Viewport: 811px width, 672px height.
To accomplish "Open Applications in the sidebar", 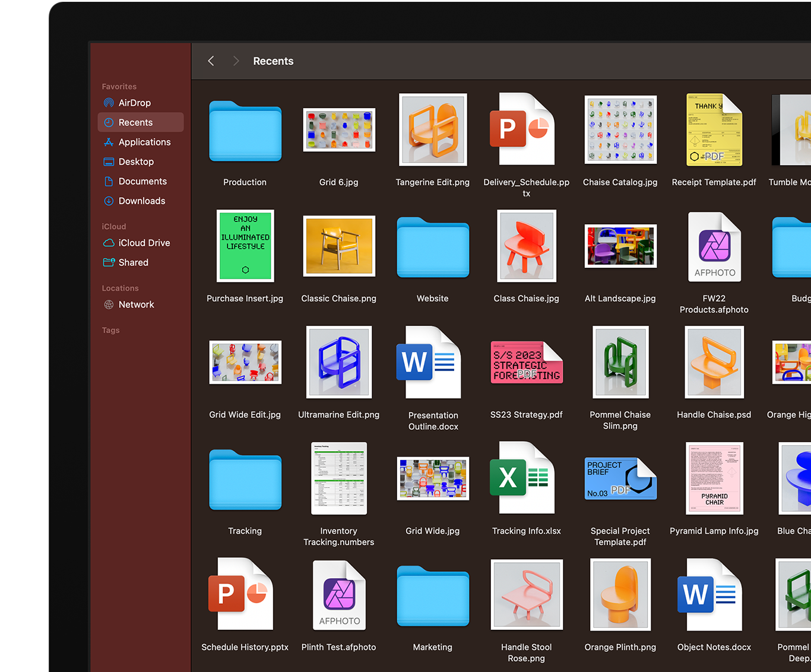I will pos(141,142).
